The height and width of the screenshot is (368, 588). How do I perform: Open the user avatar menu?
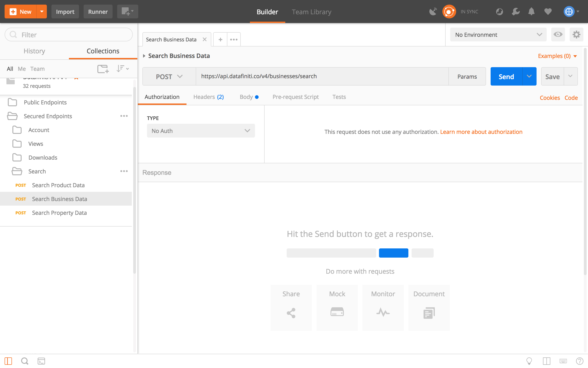571,11
